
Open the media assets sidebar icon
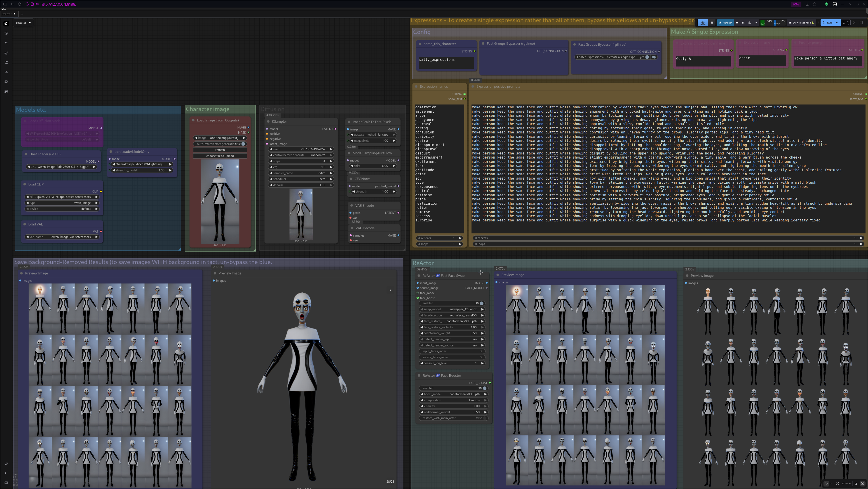coord(6,82)
